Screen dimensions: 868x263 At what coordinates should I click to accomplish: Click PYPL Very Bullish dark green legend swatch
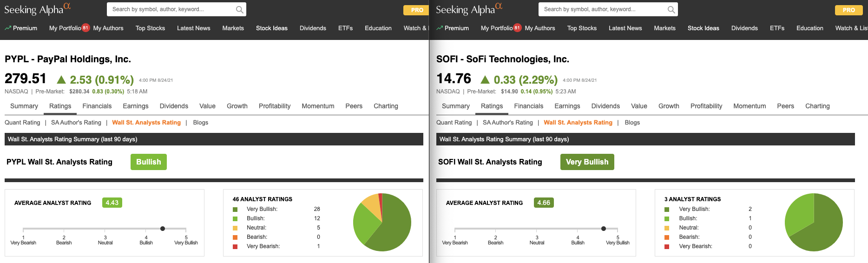coord(235,209)
